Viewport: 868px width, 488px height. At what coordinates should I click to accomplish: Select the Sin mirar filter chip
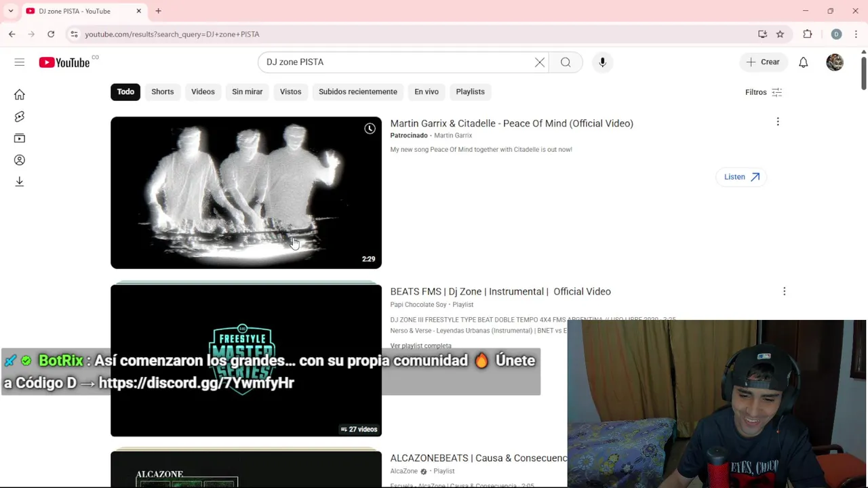247,92
